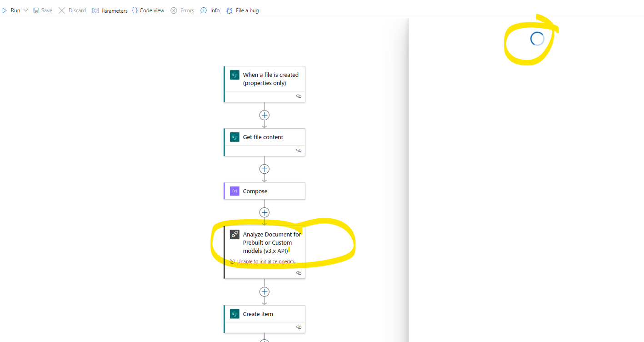Click the link icon on the Analyze Document card
The width and height of the screenshot is (644, 342).
pos(299,273)
